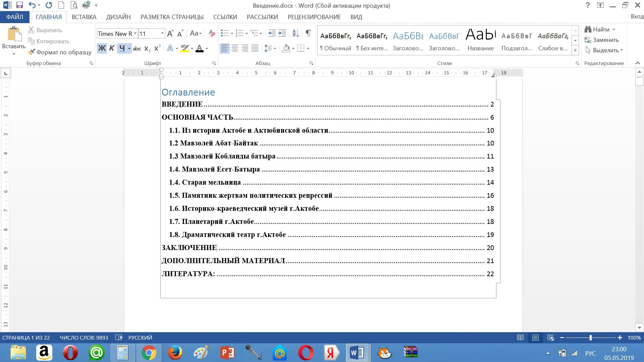Click the Text highlight color icon
The height and width of the screenshot is (362, 644).
click(x=185, y=48)
